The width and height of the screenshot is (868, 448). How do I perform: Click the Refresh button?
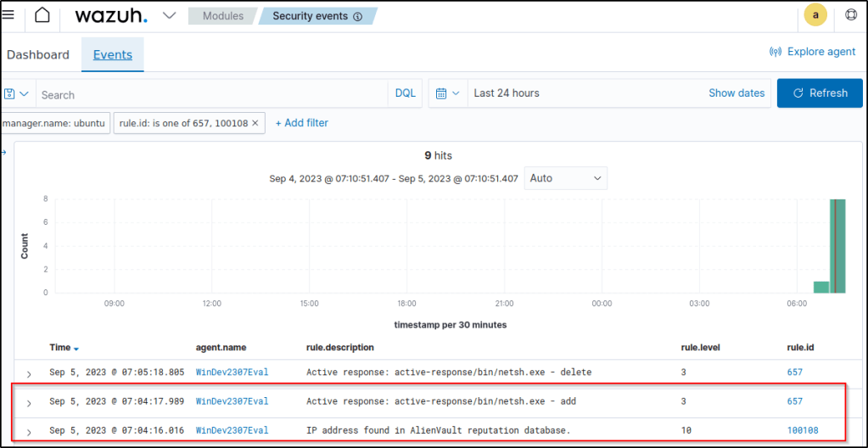click(819, 93)
